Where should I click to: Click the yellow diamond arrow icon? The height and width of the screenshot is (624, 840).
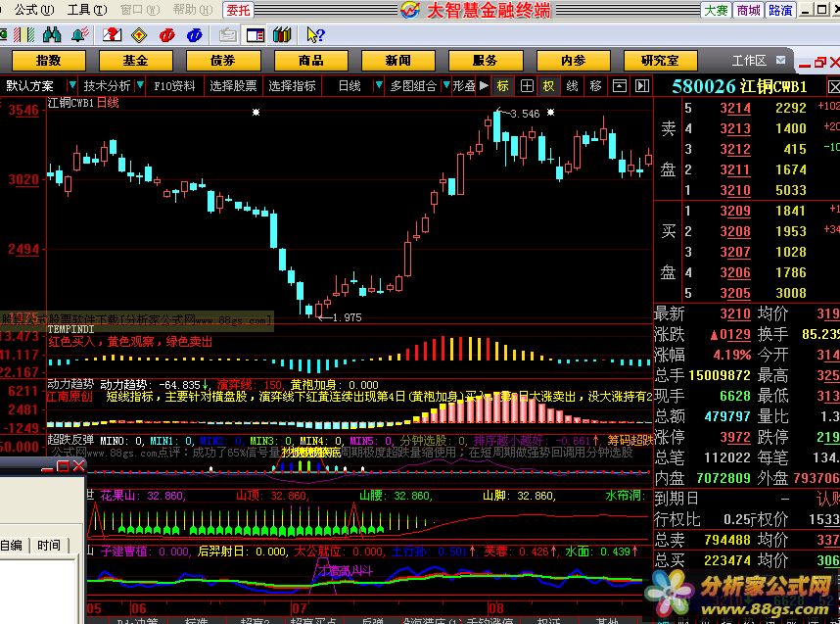139,35
